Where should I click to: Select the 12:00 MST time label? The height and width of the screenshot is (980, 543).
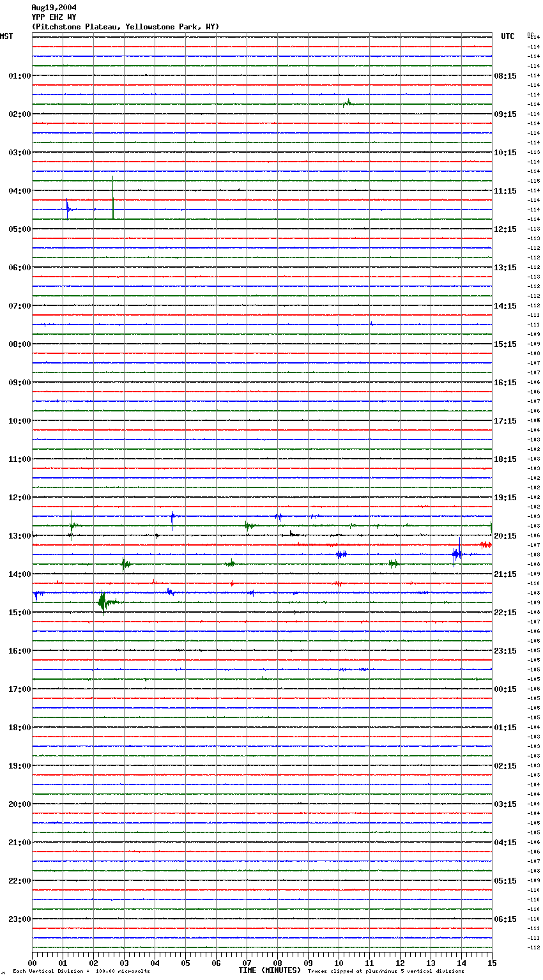[19, 498]
